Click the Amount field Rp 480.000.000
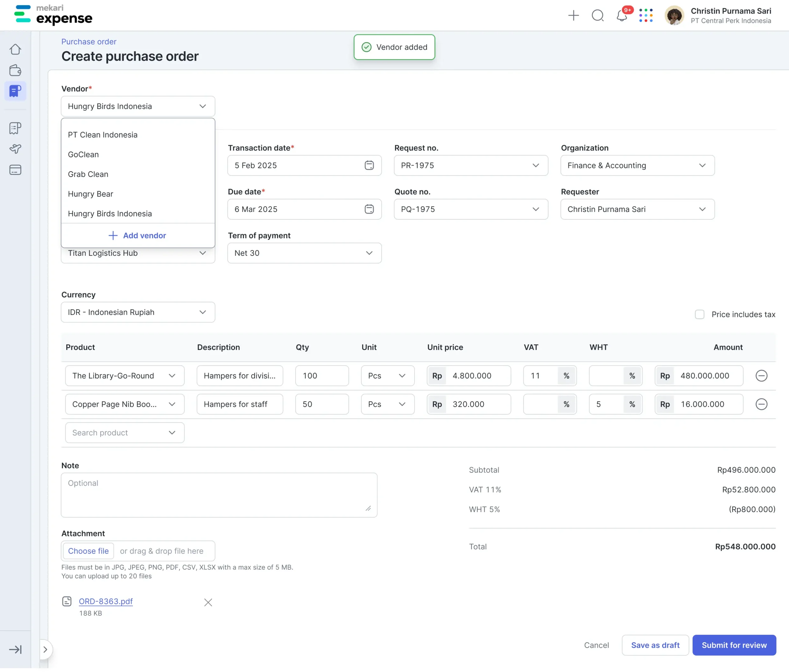 click(x=699, y=376)
